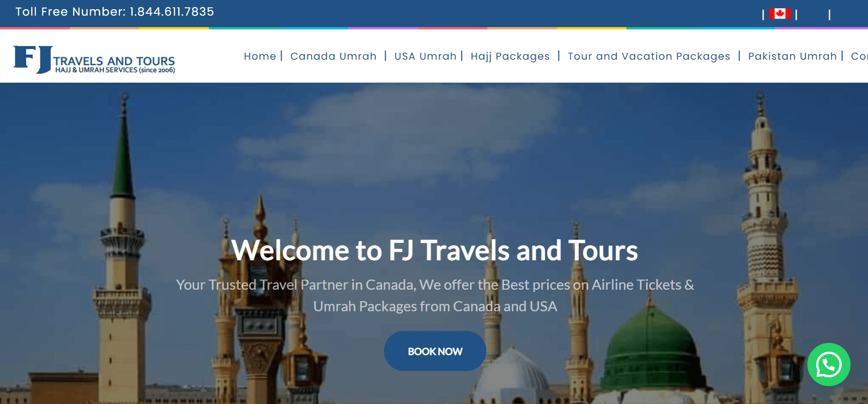Open the WhatsApp chat bubble
Viewport: 868px width, 404px height.
[x=829, y=365]
